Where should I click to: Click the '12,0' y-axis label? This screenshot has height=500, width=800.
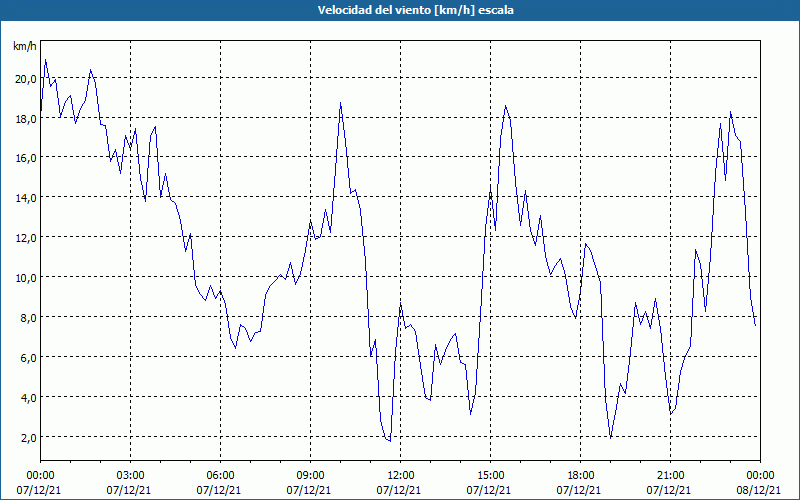tap(26, 238)
